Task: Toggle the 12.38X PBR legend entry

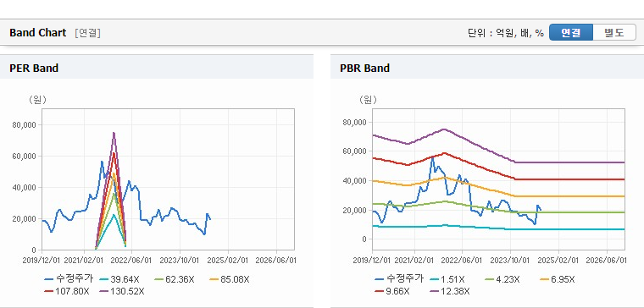Action: [449, 291]
